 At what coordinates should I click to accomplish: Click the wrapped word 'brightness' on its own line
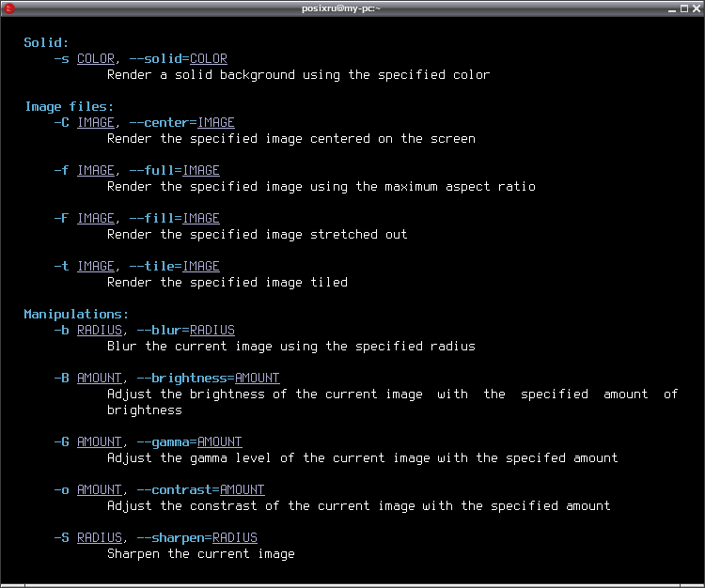[145, 410]
